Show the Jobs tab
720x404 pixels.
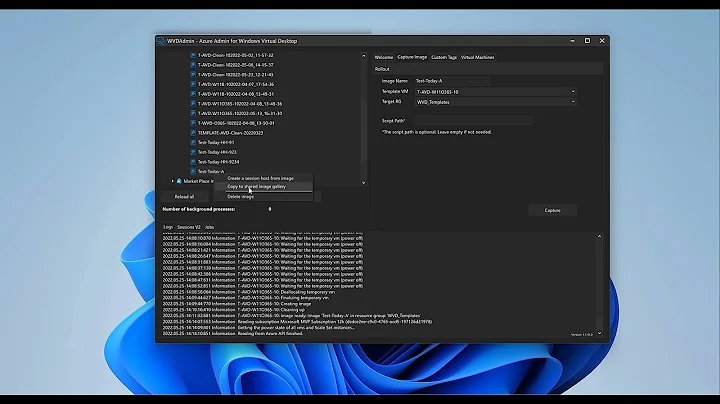click(209, 227)
